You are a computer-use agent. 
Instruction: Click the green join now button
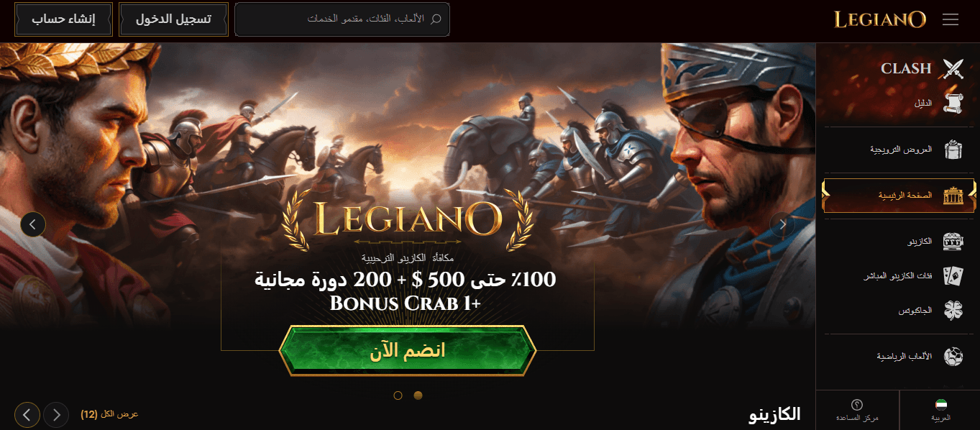tap(408, 351)
